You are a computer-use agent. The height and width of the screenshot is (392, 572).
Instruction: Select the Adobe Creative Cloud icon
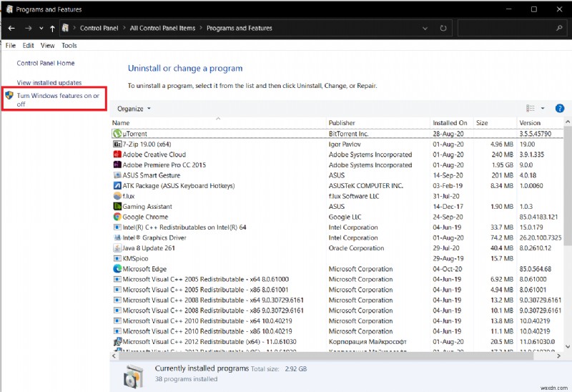coord(117,155)
